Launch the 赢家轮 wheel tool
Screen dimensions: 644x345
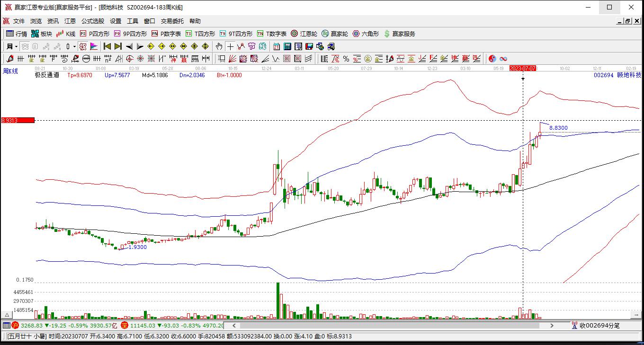pos(335,34)
